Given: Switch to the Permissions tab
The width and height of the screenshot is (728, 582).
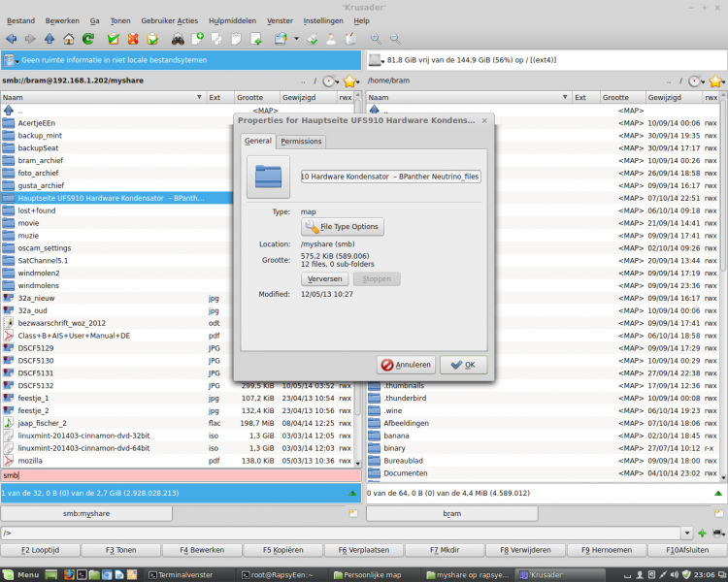Looking at the screenshot, I should pos(301,142).
